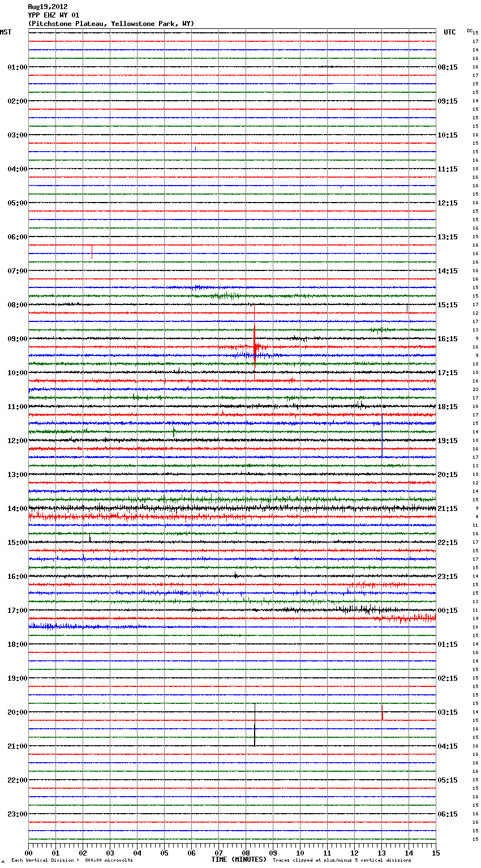Select the 01:00 MST time label
481x868 pixels.
coord(17,67)
